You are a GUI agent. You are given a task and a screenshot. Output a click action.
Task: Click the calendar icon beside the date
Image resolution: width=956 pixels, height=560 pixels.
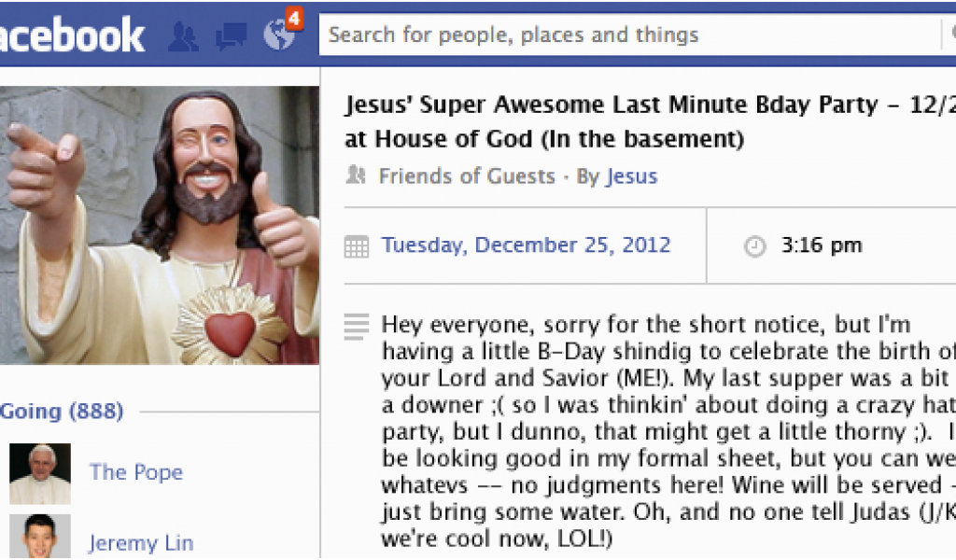(x=357, y=246)
